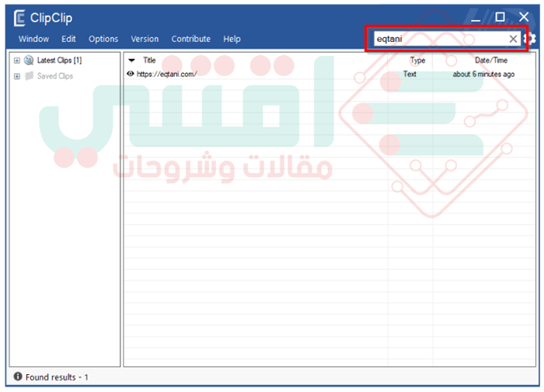544x392 pixels.
Task: Sort clips by Type column
Action: 417,61
